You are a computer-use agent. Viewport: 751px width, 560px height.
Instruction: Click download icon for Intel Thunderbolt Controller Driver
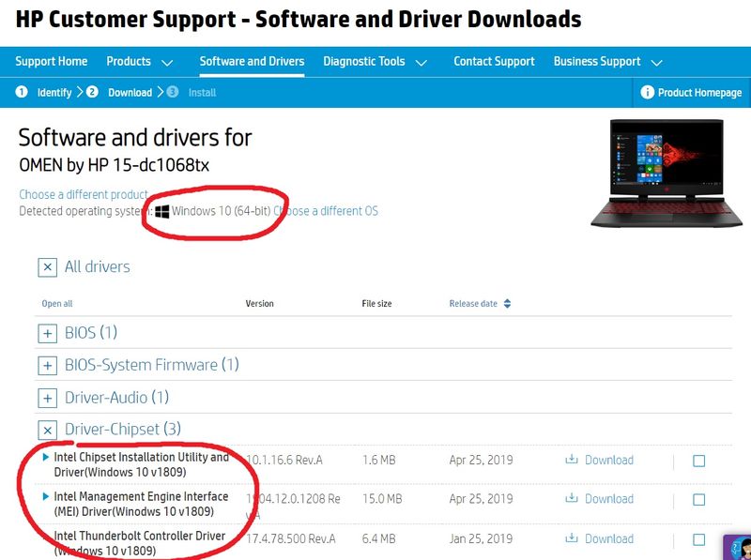(571, 538)
